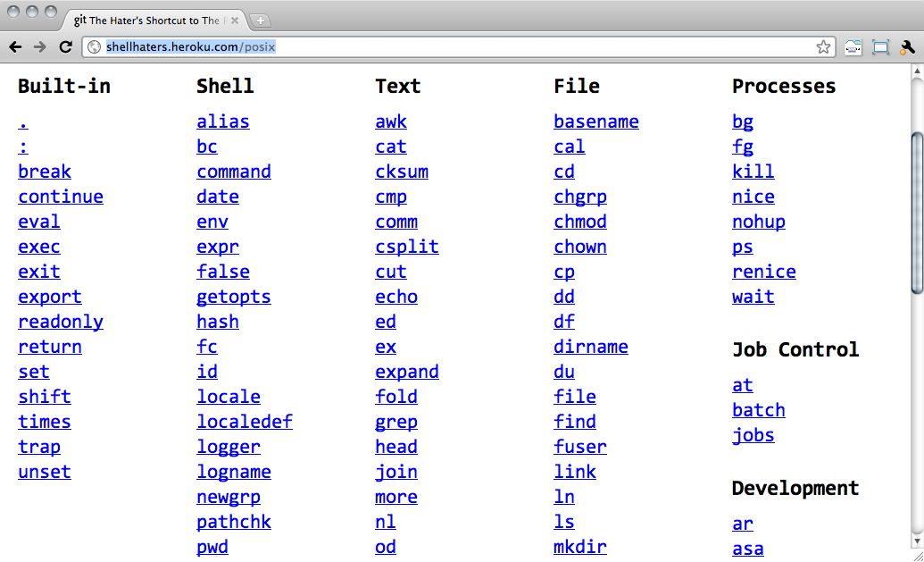Open the getopts shell link
The width and height of the screenshot is (924, 562).
(233, 297)
